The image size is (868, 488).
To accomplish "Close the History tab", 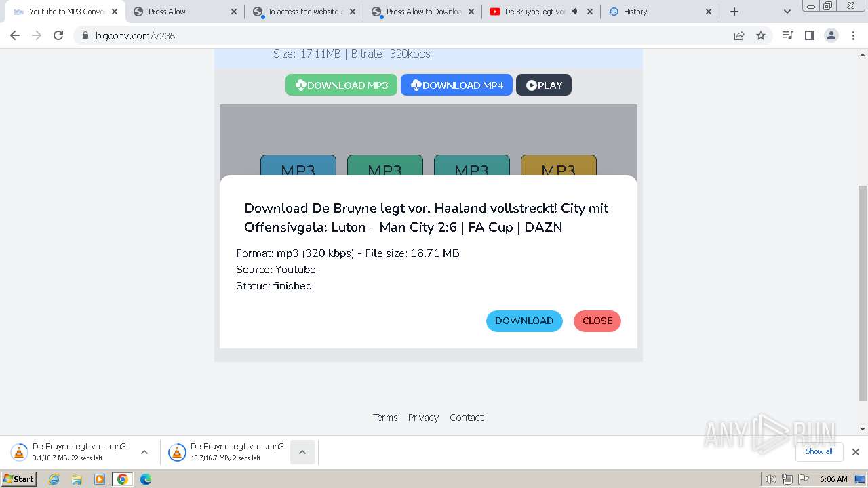I will click(x=708, y=12).
